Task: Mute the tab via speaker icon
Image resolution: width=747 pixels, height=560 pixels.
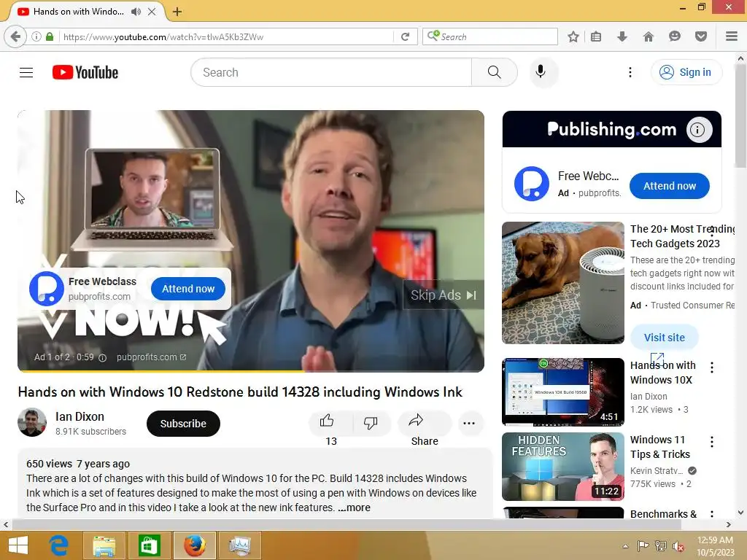Action: [136, 12]
